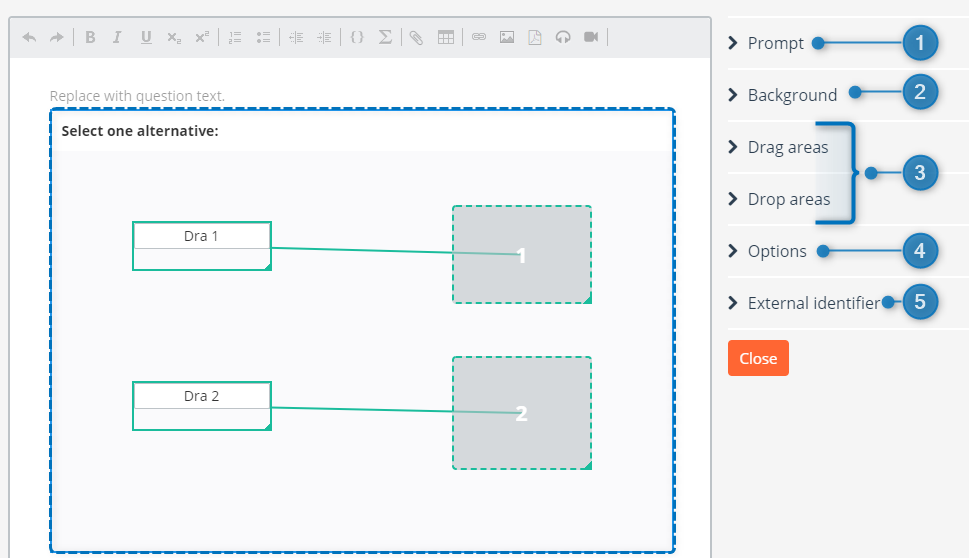Expand the Drag areas section
The height and width of the screenshot is (558, 969).
click(787, 147)
